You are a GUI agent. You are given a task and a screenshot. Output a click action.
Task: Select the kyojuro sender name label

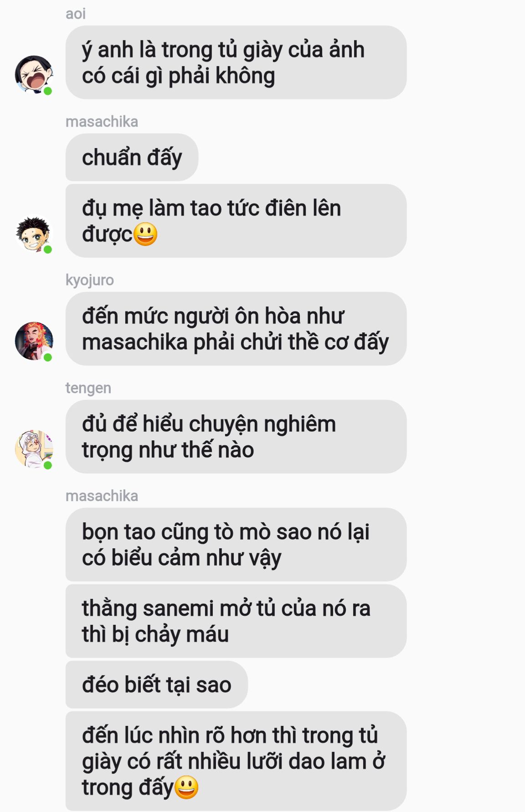tap(90, 280)
